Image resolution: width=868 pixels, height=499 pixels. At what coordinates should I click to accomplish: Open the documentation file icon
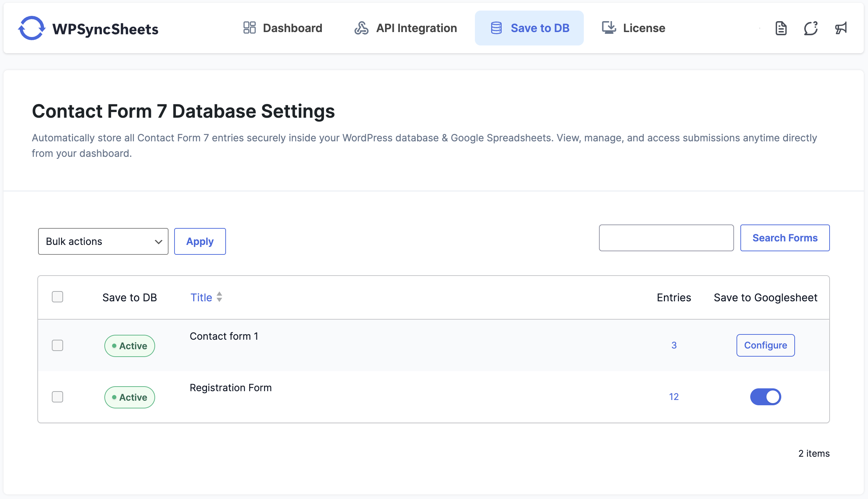pyautogui.click(x=781, y=28)
